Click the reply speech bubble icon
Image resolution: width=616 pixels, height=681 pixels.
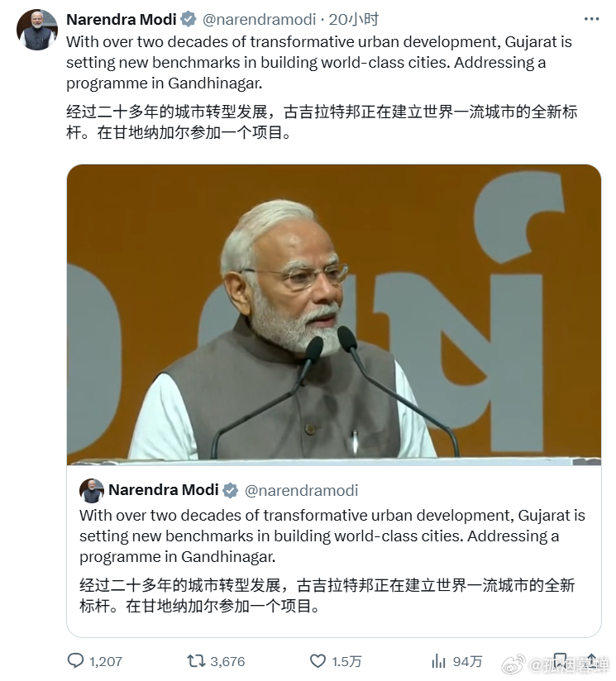coord(75,660)
